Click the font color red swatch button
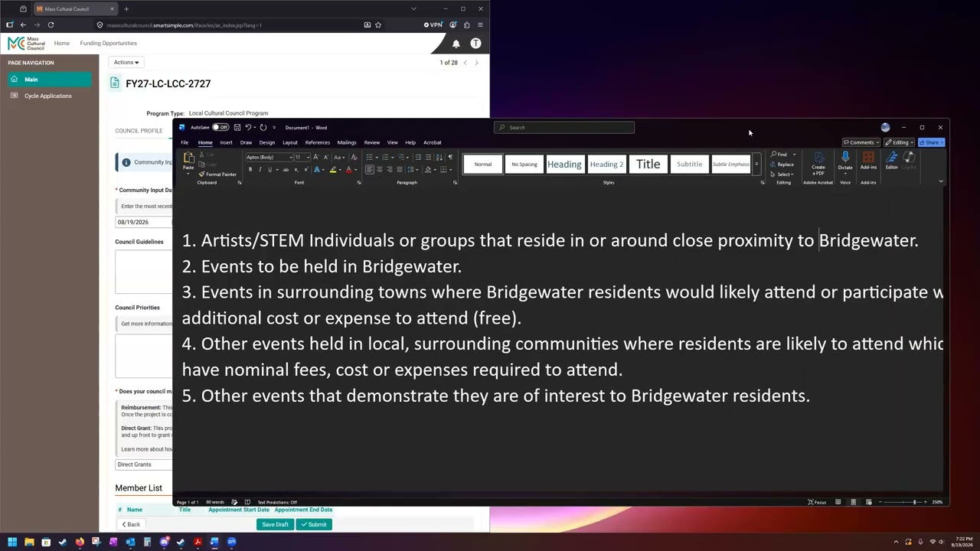Screen dimensions: 980x551 (348, 170)
